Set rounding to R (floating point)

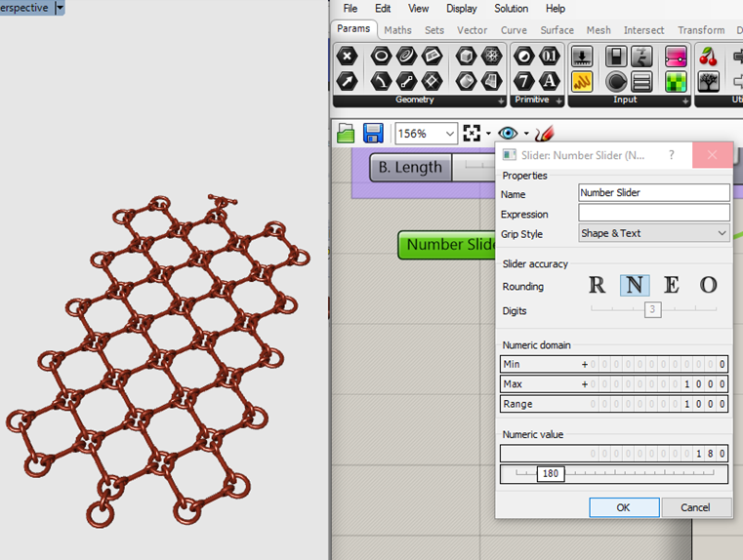tap(598, 285)
